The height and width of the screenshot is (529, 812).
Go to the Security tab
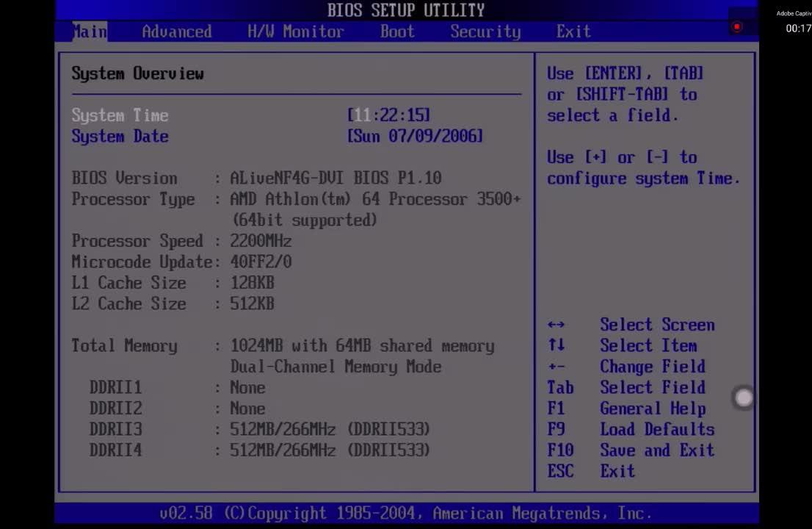485,32
